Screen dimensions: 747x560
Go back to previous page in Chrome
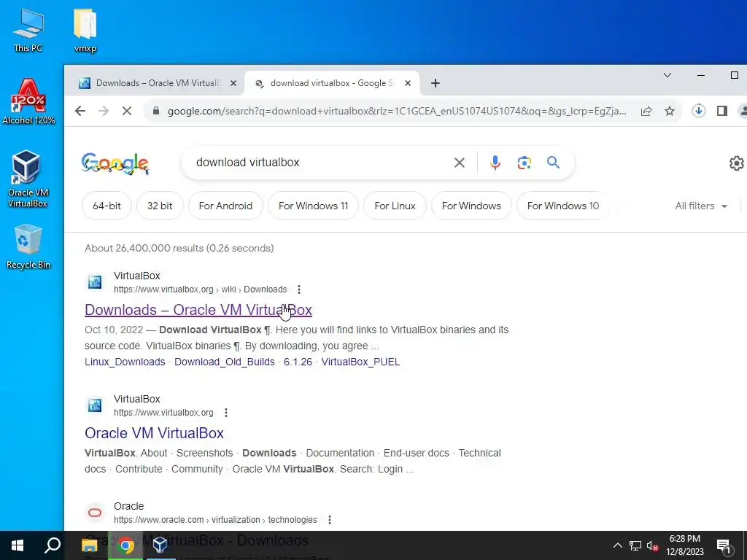(80, 111)
